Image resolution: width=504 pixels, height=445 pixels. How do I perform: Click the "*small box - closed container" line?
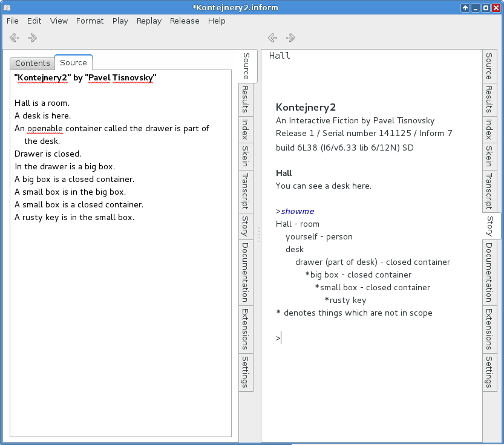pyautogui.click(x=373, y=288)
